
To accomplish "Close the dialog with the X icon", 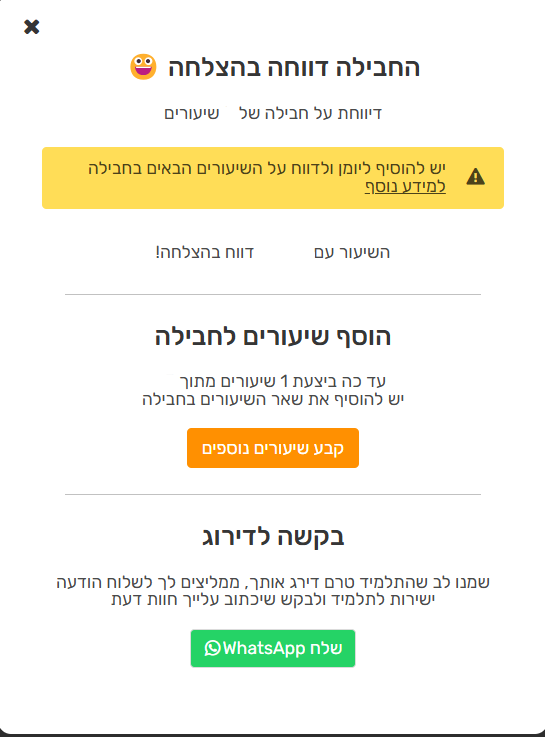I will (x=31, y=27).
